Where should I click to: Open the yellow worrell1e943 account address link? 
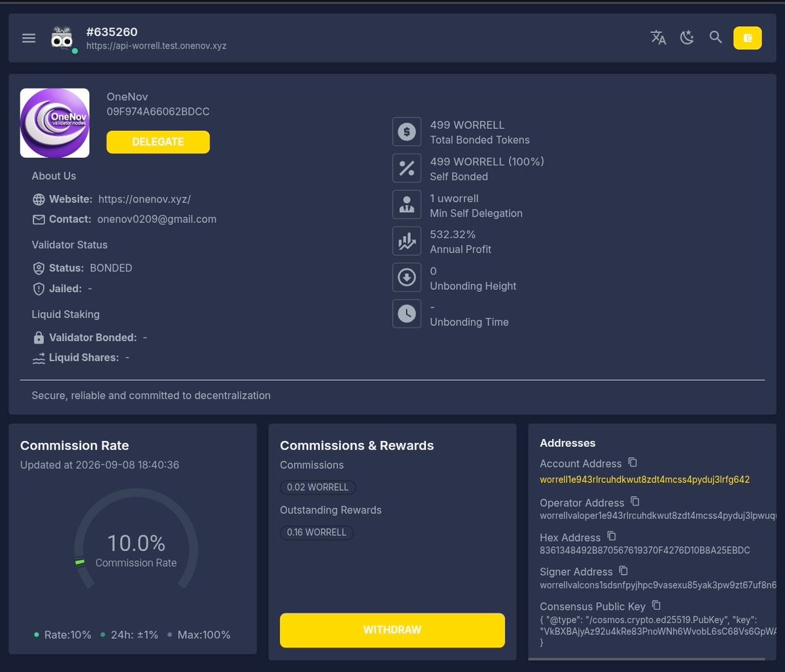click(644, 480)
